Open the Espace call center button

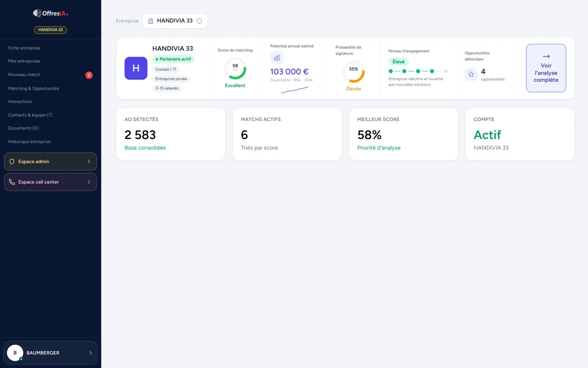click(50, 182)
